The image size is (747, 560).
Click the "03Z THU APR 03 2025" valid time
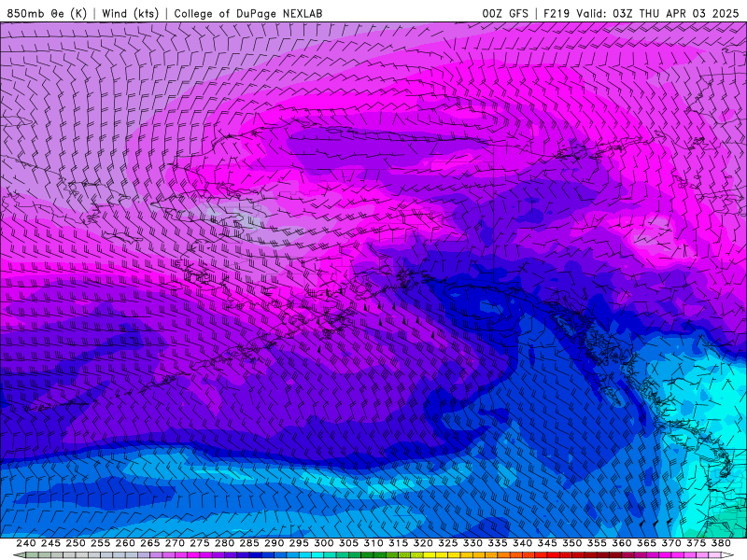[x=675, y=13]
